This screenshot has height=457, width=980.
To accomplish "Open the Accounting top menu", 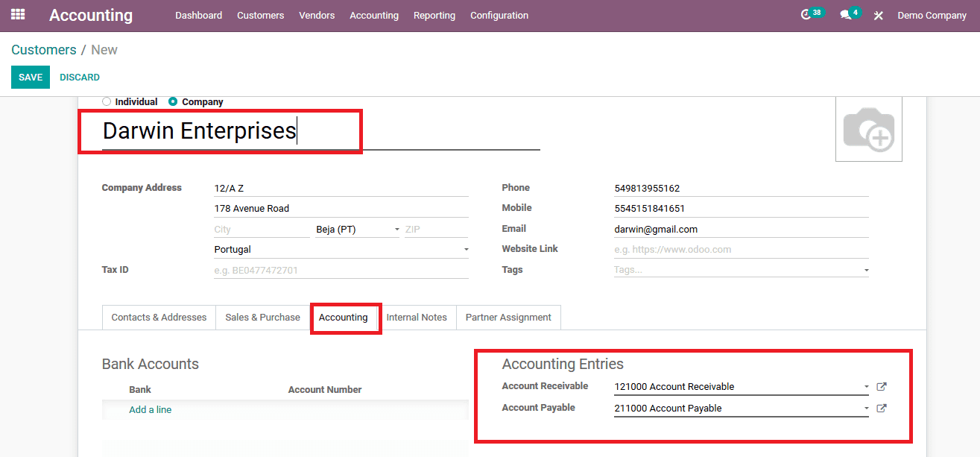I will tap(374, 15).
